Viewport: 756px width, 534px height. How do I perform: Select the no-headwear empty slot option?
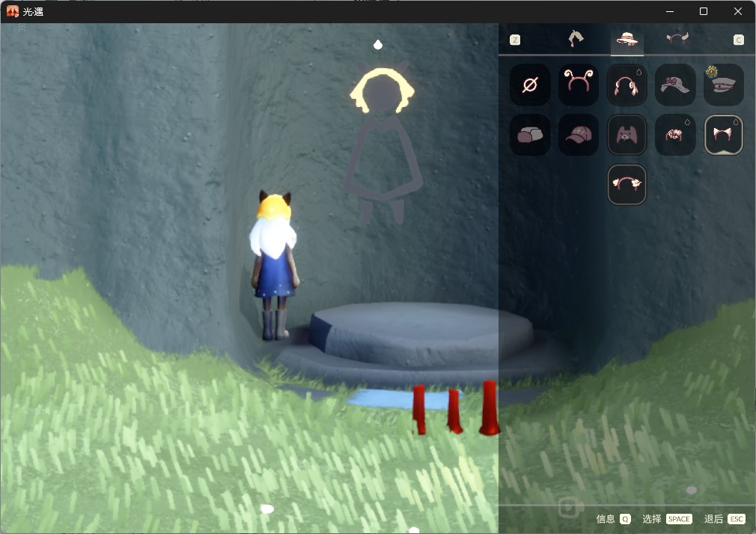530,85
